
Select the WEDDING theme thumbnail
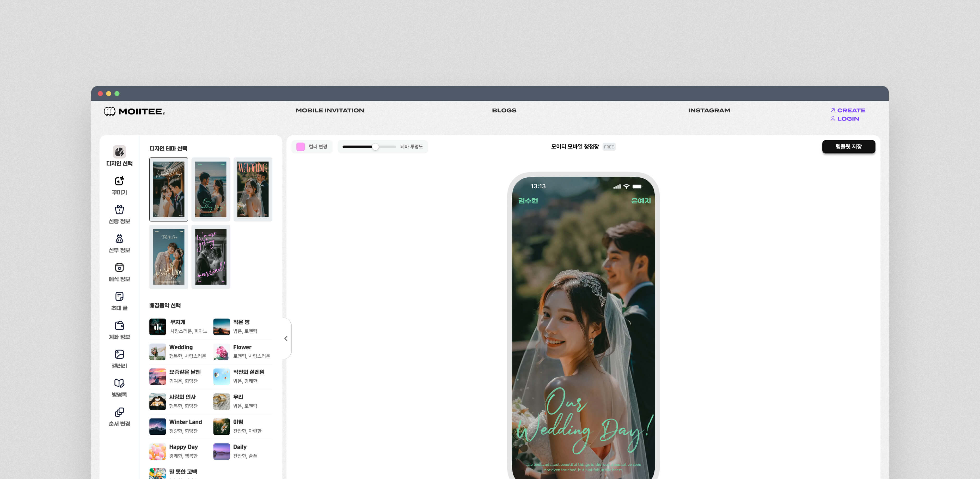pos(253,189)
